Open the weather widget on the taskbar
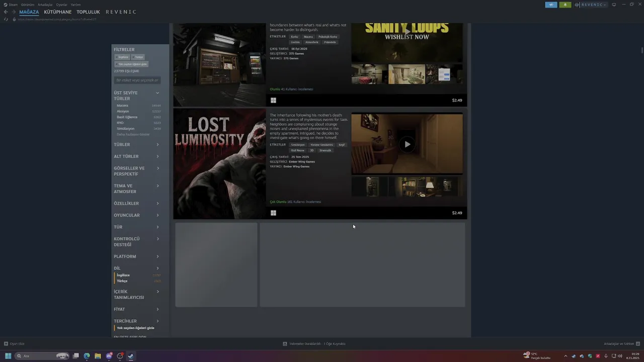 point(537,356)
